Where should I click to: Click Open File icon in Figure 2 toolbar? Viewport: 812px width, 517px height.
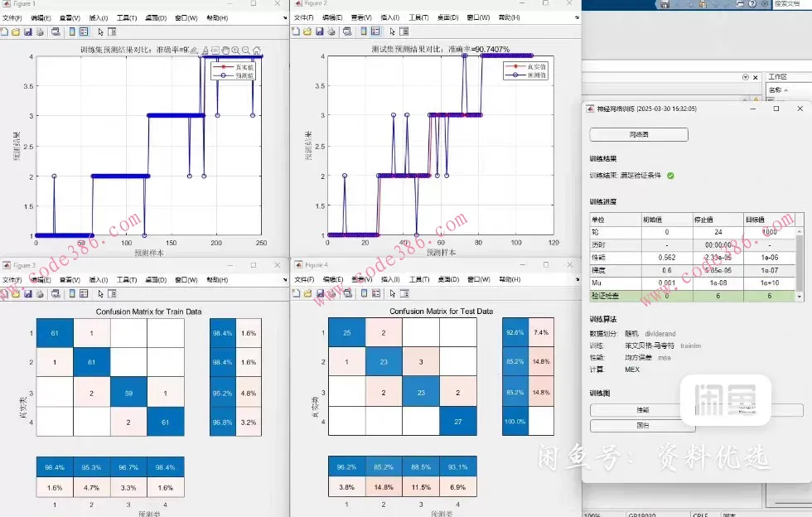click(x=307, y=31)
